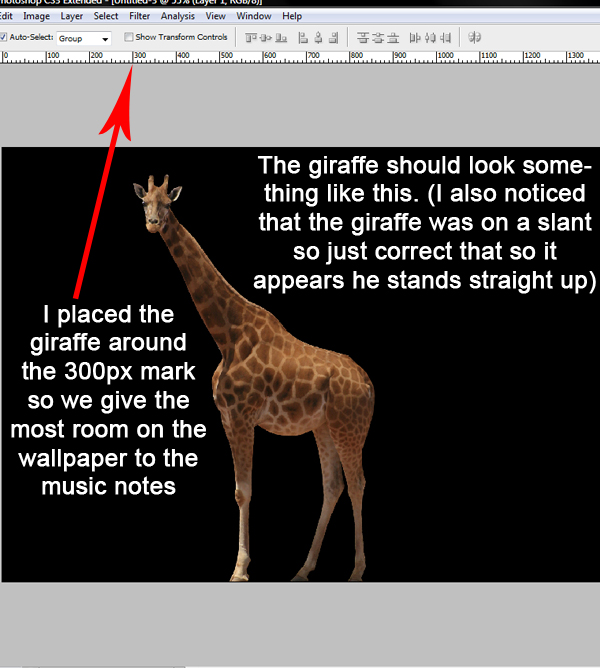Open the Filter menu
This screenshot has width=600, height=668.
[x=139, y=16]
